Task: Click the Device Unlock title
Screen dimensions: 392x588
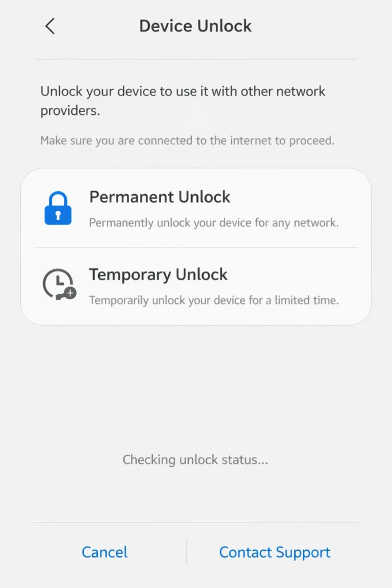Action: click(195, 26)
